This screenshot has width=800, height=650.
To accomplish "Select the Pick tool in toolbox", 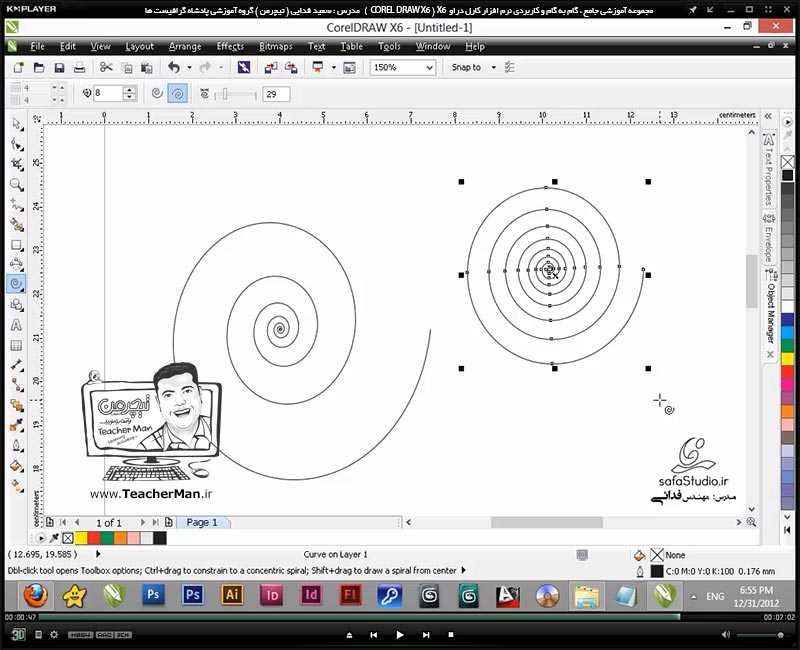I will [x=16, y=124].
